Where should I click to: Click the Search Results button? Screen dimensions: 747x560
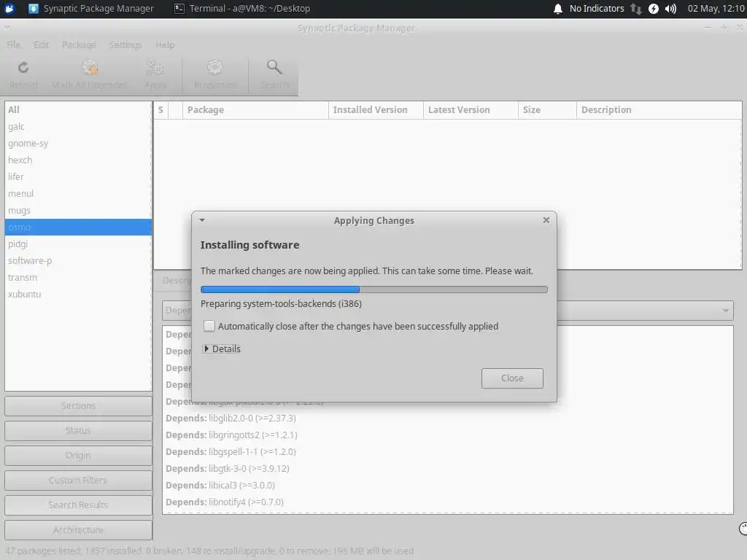click(78, 505)
